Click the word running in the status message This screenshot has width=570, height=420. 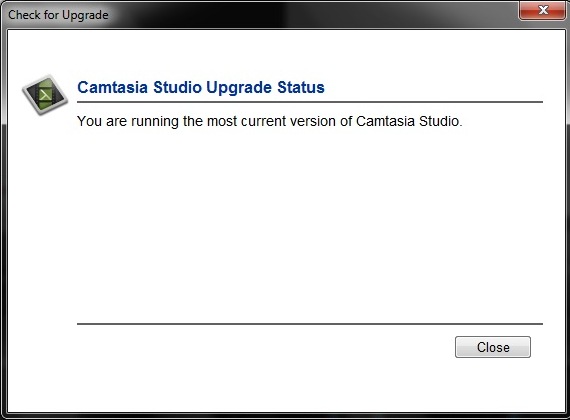click(x=154, y=122)
